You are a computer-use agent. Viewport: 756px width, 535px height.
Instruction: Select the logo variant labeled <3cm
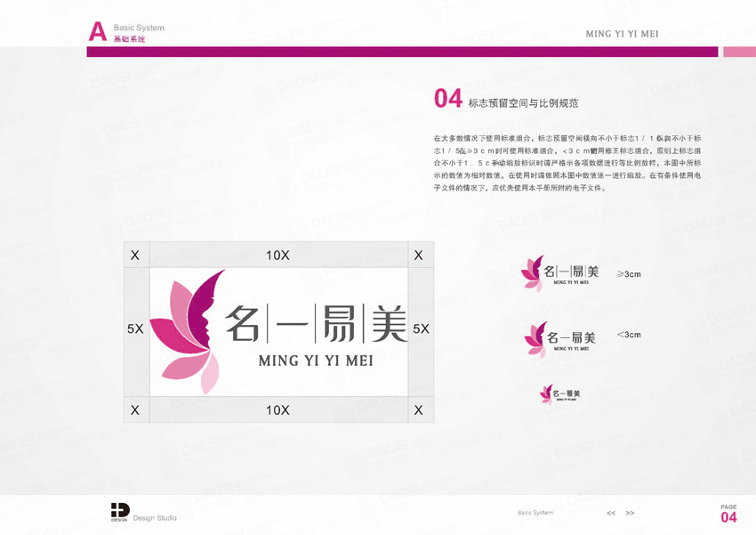tap(560, 339)
